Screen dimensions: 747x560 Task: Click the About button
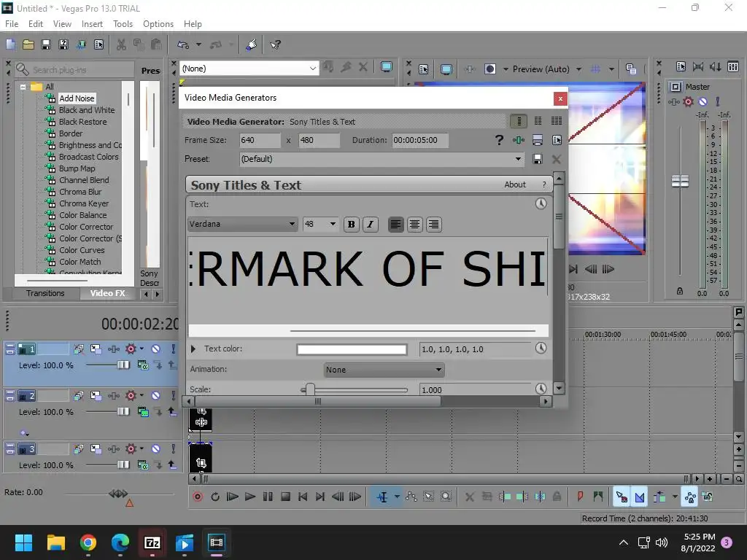[x=515, y=184]
